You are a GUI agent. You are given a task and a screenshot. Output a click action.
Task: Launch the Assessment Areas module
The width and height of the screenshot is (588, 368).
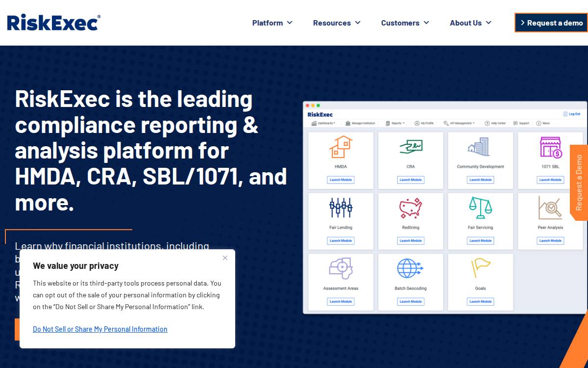tap(341, 302)
